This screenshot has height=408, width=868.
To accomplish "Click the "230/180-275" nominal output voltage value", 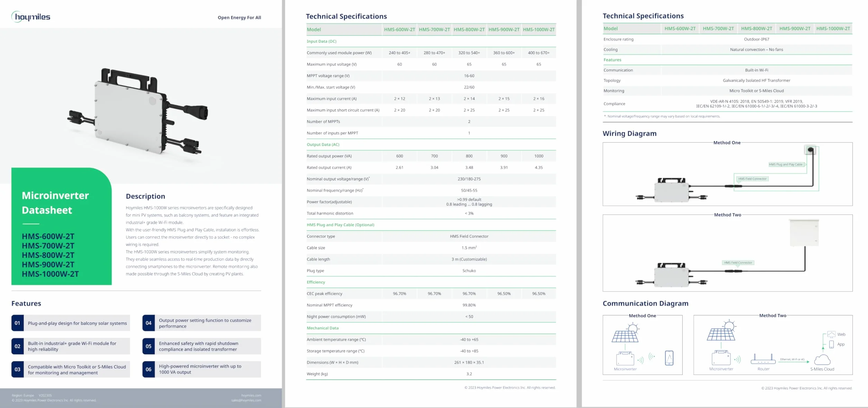I will tap(469, 179).
